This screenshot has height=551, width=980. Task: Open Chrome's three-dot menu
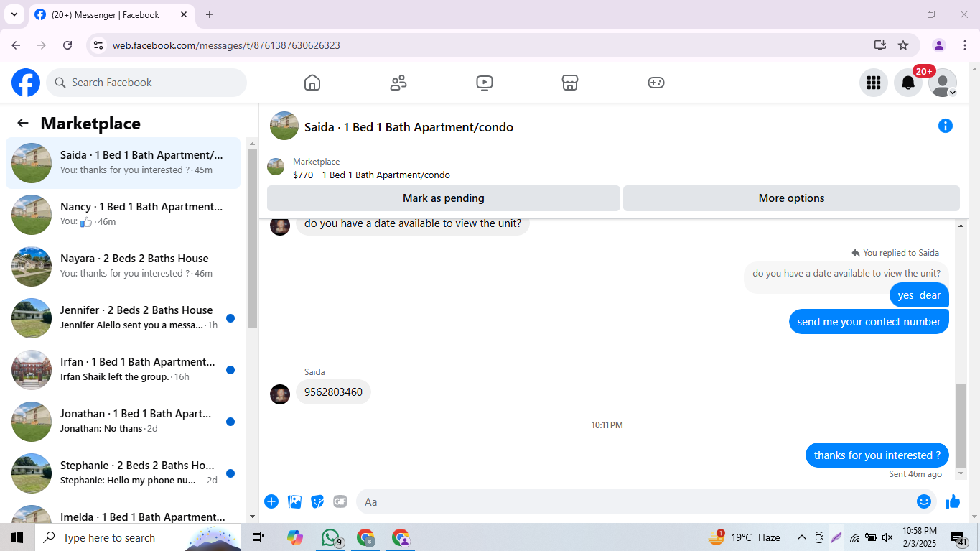(964, 45)
